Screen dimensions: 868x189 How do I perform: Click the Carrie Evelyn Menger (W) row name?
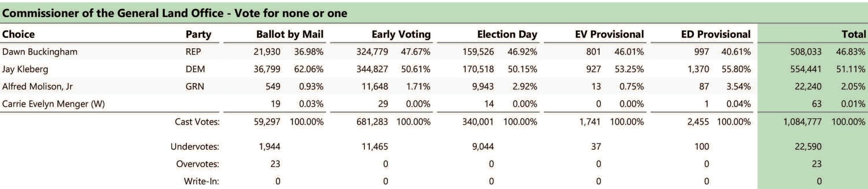54,104
